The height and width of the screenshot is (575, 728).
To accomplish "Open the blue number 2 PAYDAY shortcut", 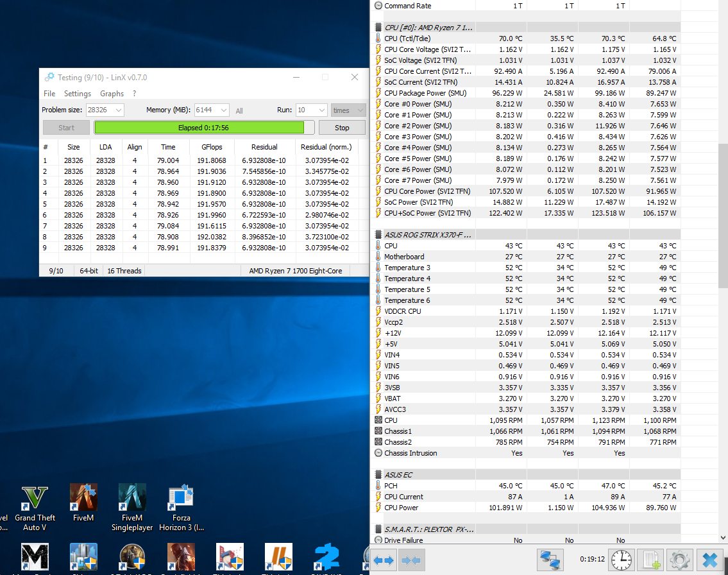I will [x=327, y=557].
